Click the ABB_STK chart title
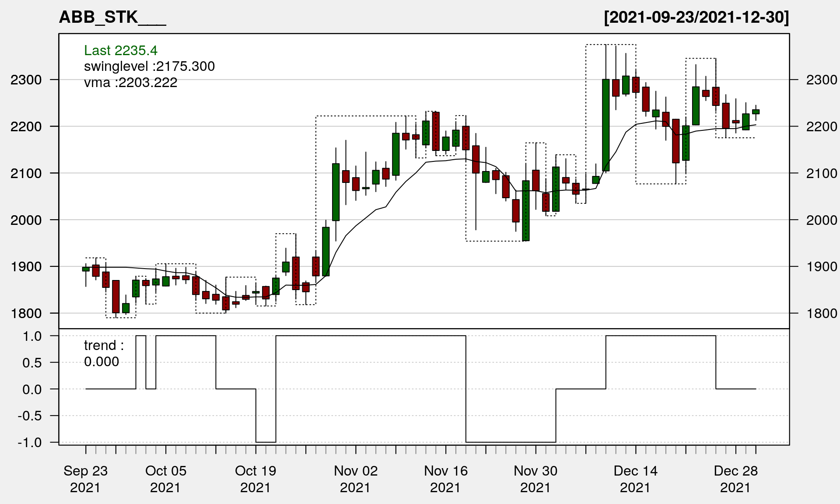 click(x=112, y=17)
